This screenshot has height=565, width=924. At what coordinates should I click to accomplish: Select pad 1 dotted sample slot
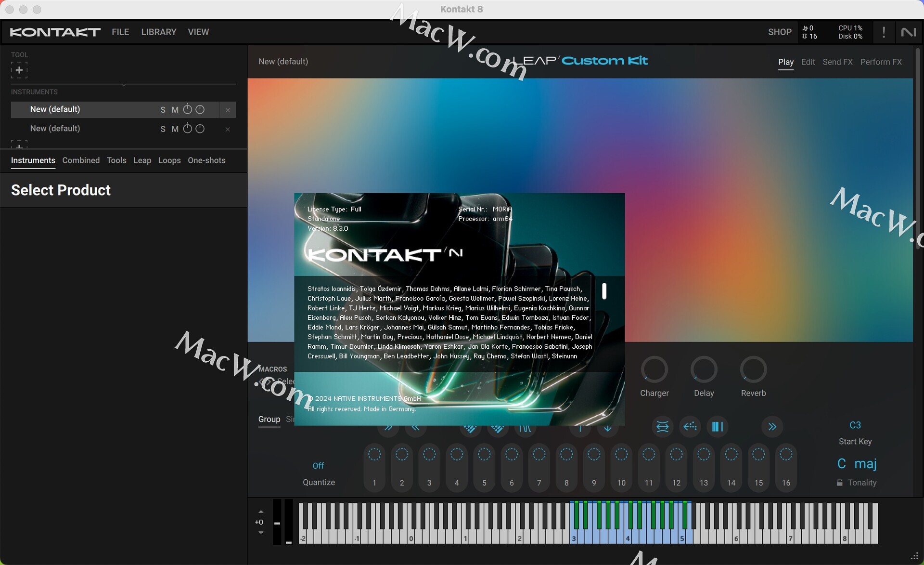(374, 454)
